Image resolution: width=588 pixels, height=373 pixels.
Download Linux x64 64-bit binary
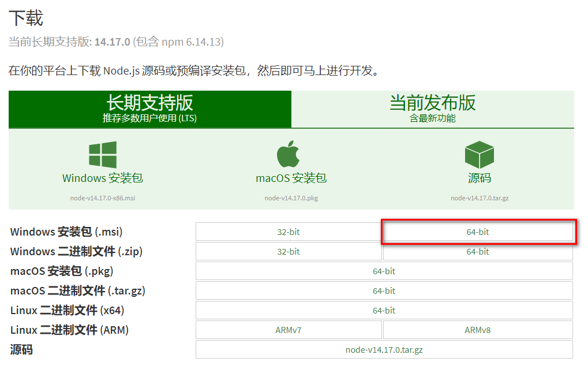point(384,310)
